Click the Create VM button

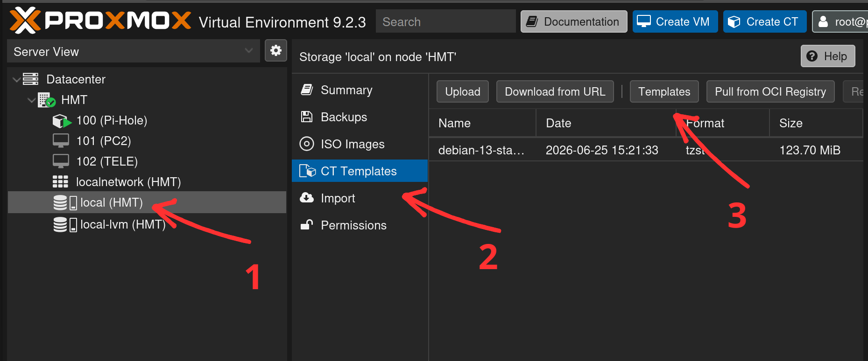[x=675, y=21]
